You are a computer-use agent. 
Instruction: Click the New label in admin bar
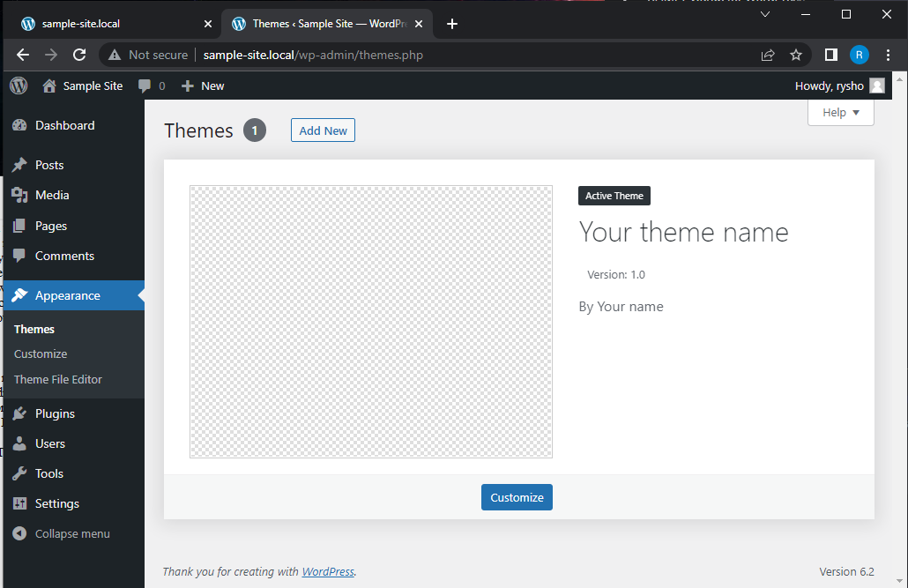pos(212,86)
